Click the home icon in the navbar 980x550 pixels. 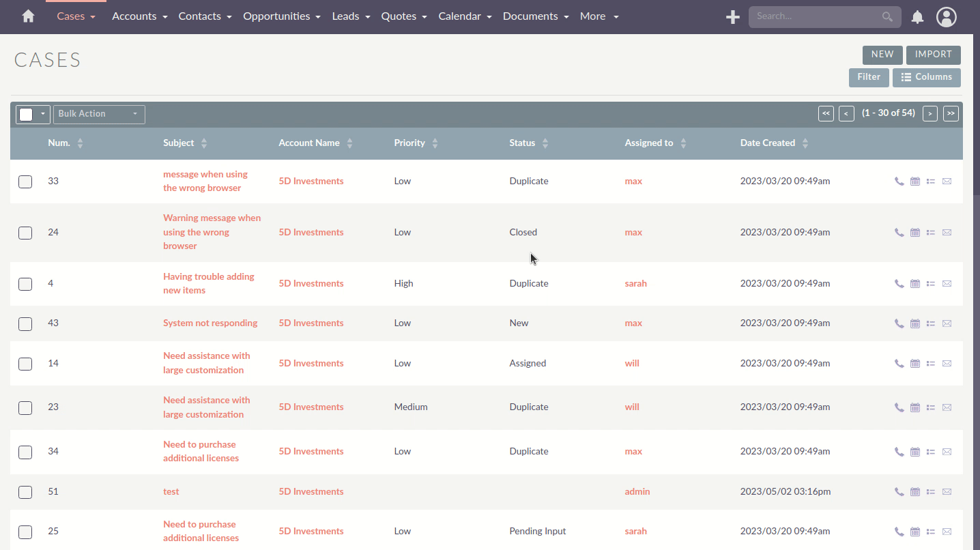[x=27, y=16]
